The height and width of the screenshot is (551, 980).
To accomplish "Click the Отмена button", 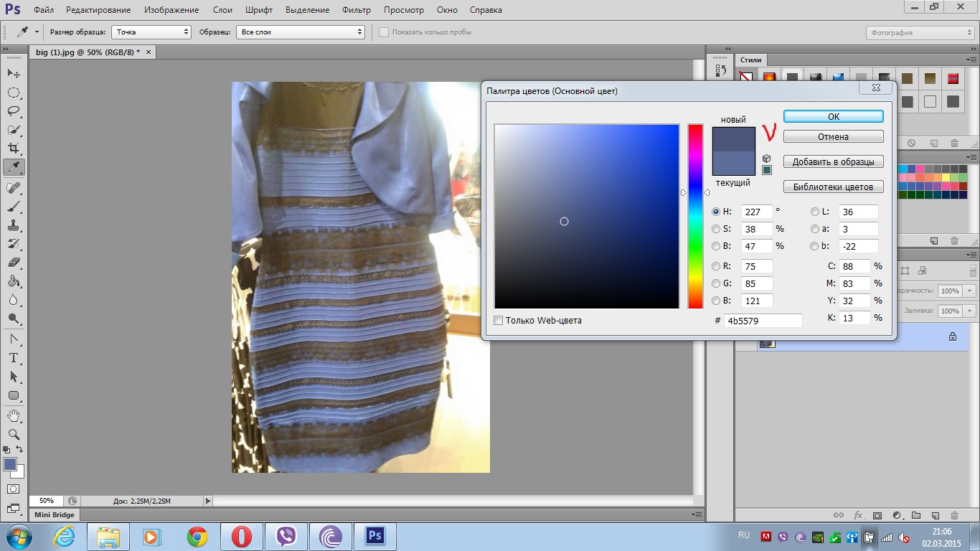I will click(x=833, y=136).
